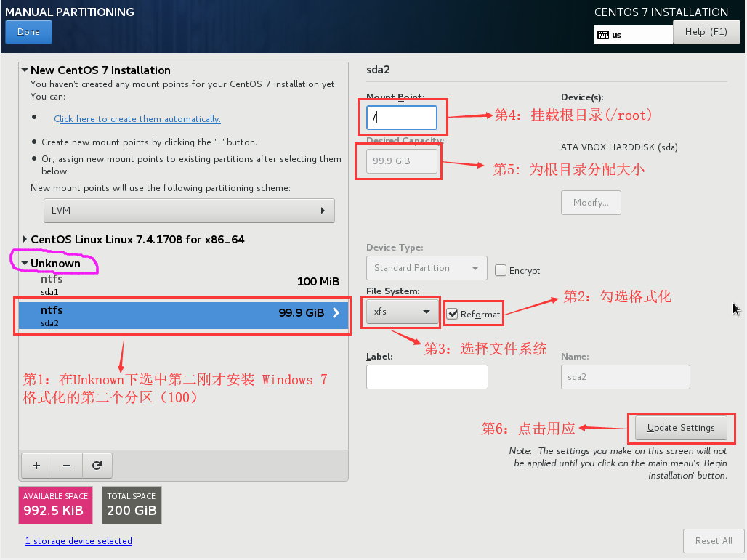Open the Device Type Standard Partition dropdown
This screenshot has width=747, height=560.
(427, 268)
